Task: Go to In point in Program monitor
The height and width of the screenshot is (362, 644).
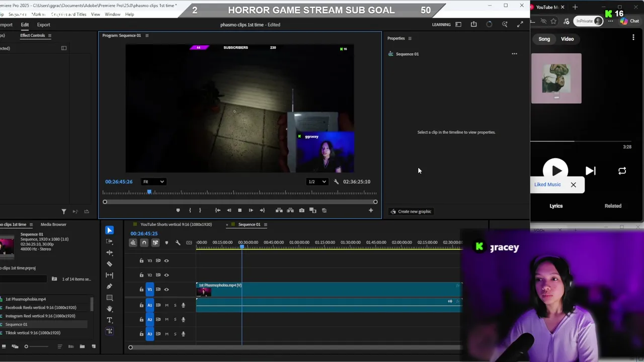Action: 218,210
